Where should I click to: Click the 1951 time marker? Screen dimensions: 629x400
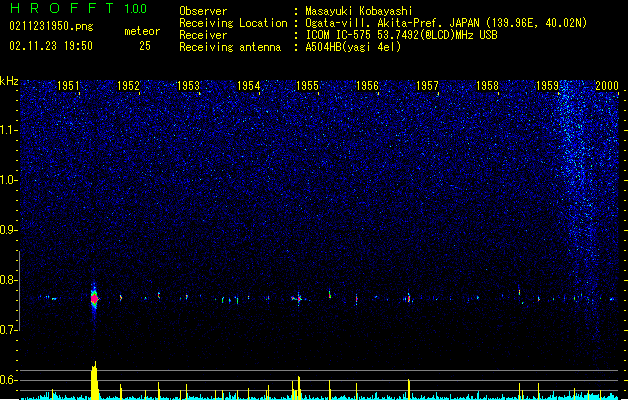[68, 85]
